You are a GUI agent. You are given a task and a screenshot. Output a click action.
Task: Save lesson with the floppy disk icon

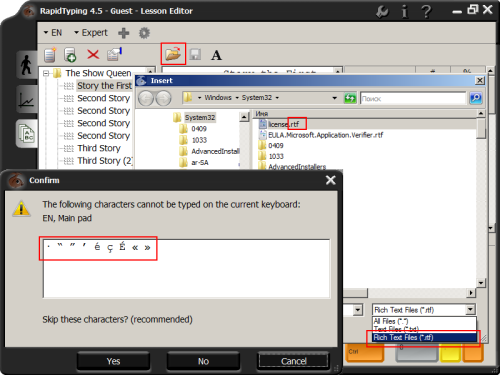tap(195, 54)
